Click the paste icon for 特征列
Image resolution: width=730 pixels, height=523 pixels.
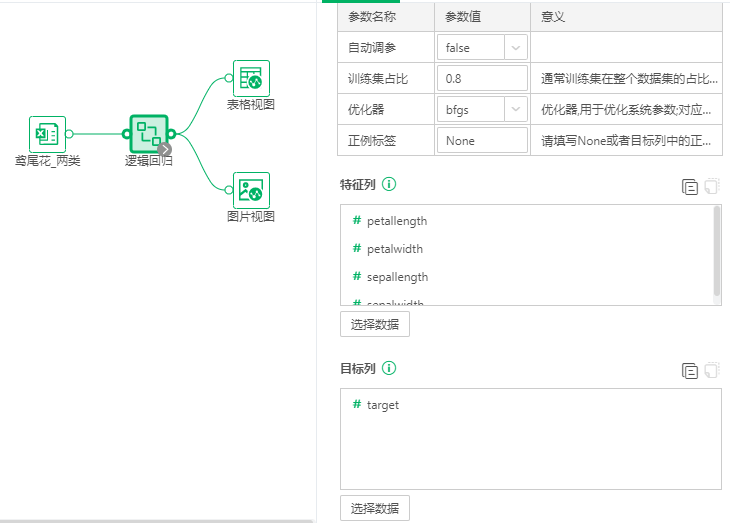coord(711,186)
